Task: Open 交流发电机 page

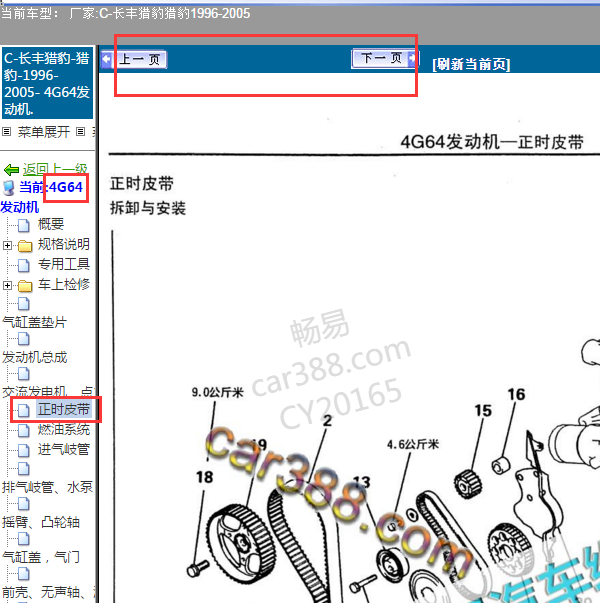Action: point(35,392)
